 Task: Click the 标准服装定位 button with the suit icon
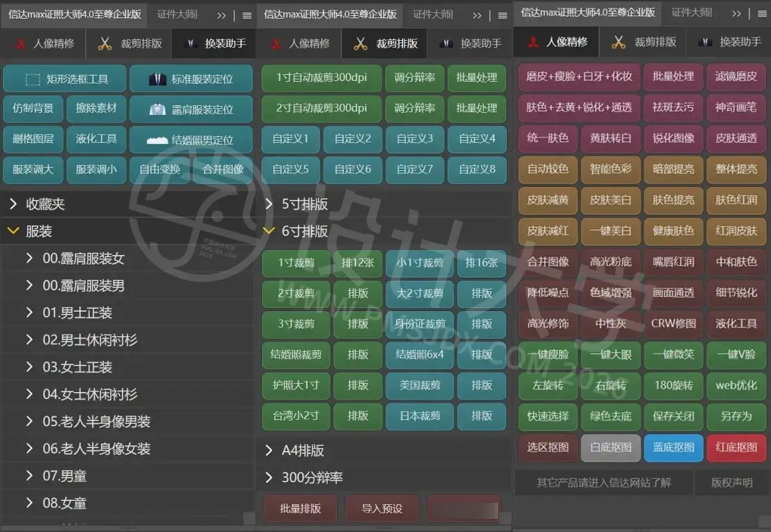click(191, 79)
